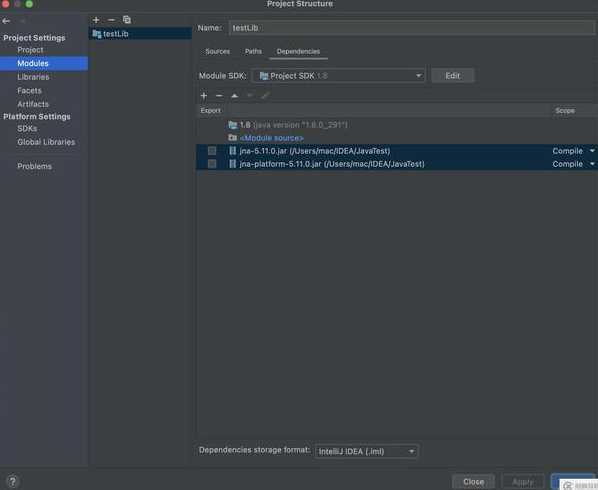
Task: Add a dependency with plus icon
Action: coord(204,96)
